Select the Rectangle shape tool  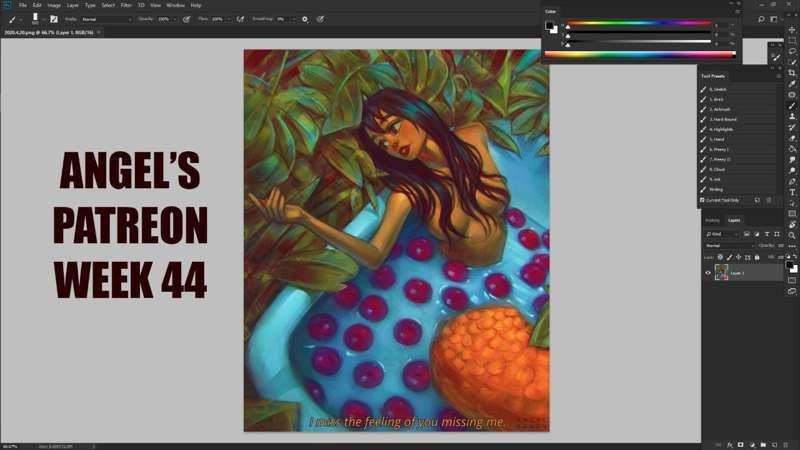pyautogui.click(x=792, y=214)
